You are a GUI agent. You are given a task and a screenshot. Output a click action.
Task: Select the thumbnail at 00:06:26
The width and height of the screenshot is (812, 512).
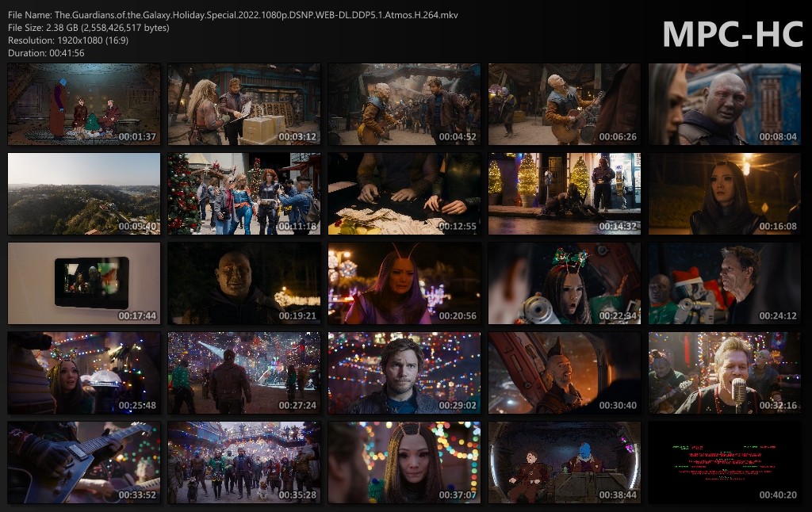click(565, 104)
